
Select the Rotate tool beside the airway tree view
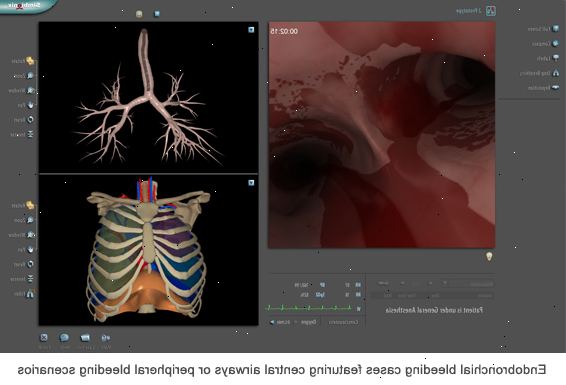[30, 61]
